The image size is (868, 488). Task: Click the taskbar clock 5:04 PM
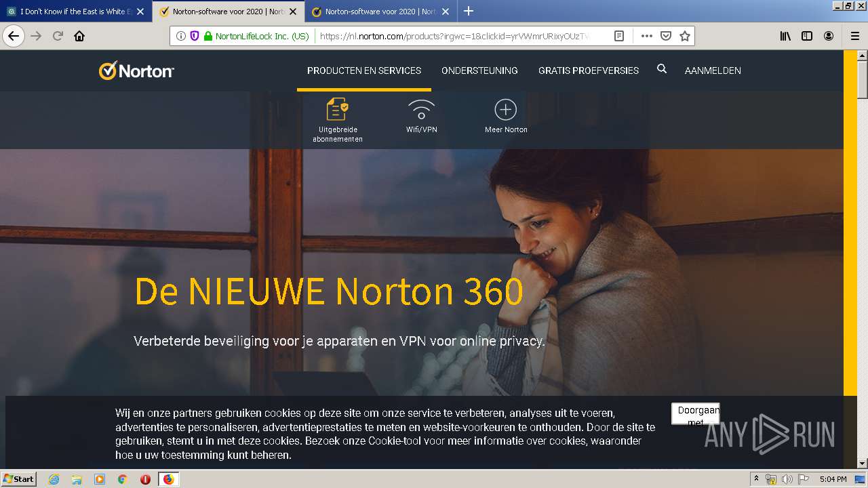click(833, 479)
